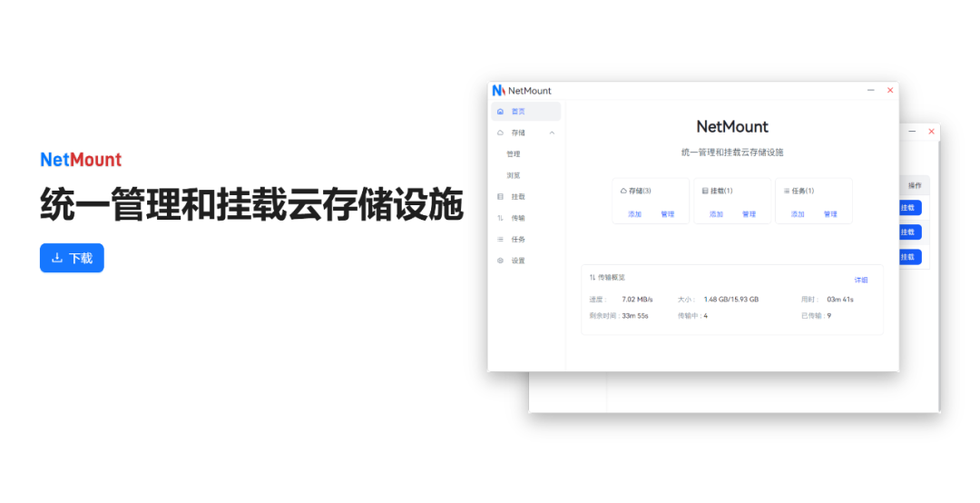Click the mount icon in 挂载(1) card
The height and width of the screenshot is (503, 980).
(x=705, y=191)
